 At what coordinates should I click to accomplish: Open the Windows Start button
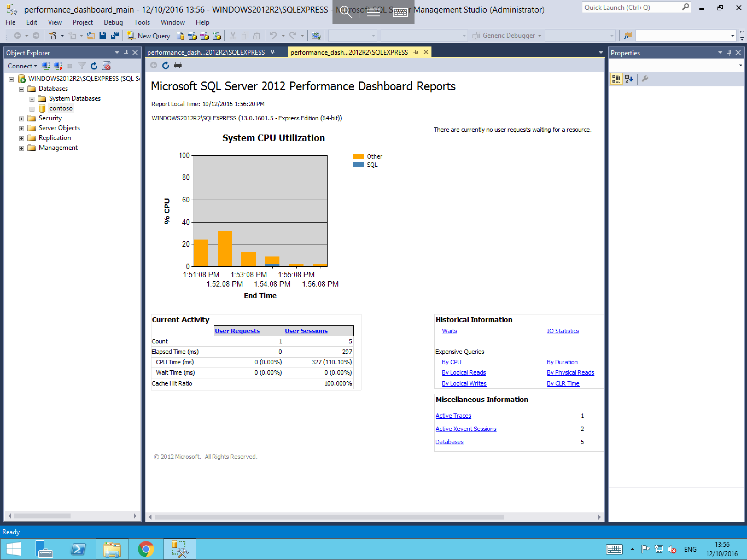[x=14, y=549]
